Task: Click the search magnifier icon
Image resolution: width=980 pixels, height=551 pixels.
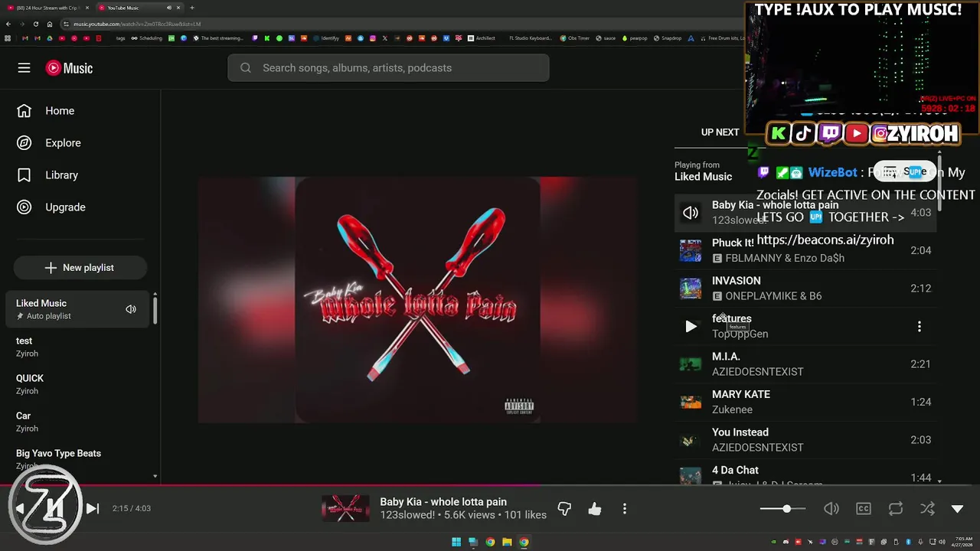Action: point(246,68)
